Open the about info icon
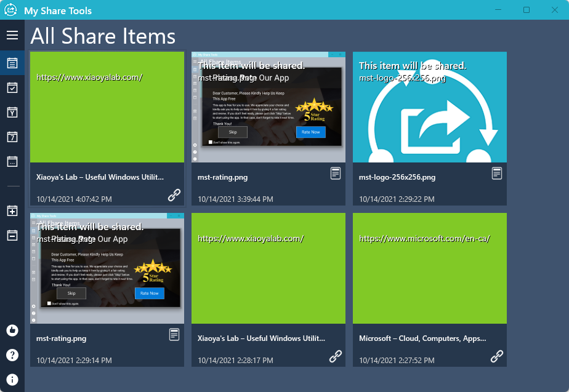 (x=12, y=380)
